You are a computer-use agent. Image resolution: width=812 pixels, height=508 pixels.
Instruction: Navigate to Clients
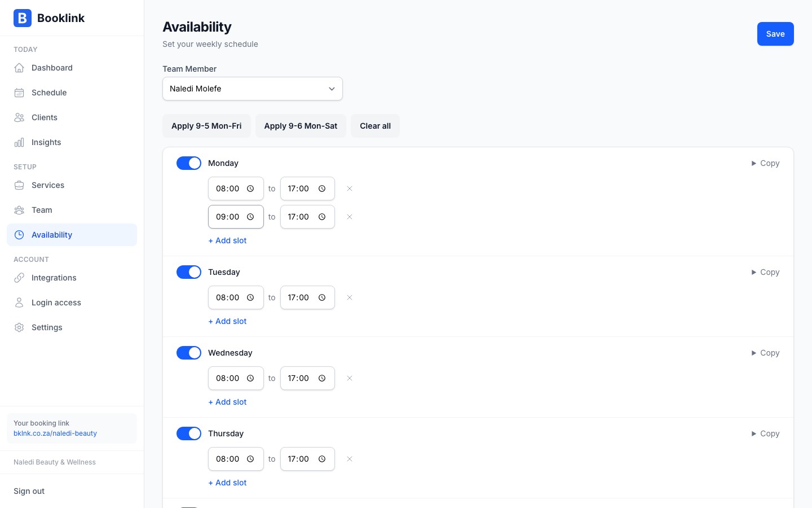[x=72, y=117]
